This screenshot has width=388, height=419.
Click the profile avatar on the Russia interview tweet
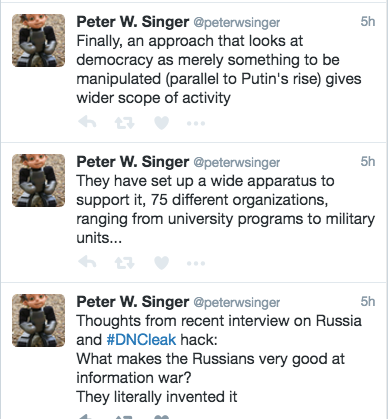39,320
